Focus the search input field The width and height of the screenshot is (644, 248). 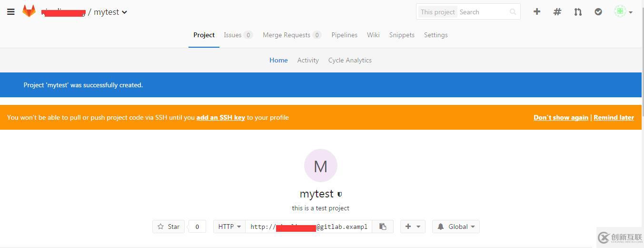tap(482, 12)
